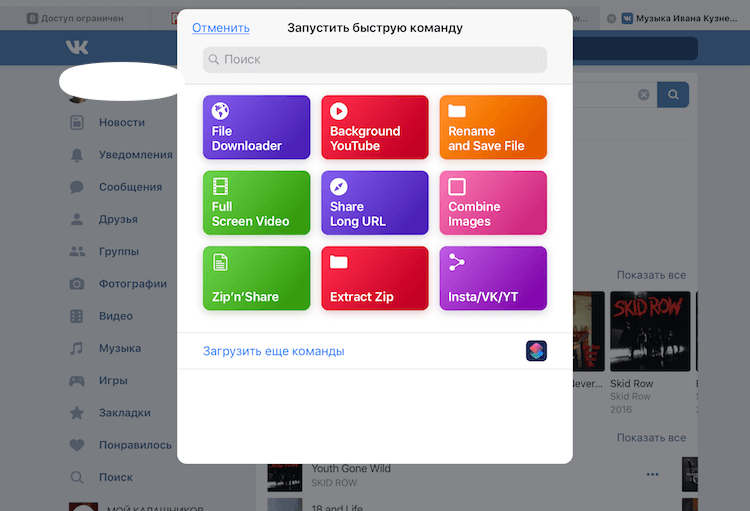Open Новости in VK sidebar
The width and height of the screenshot is (750, 511).
click(x=122, y=122)
